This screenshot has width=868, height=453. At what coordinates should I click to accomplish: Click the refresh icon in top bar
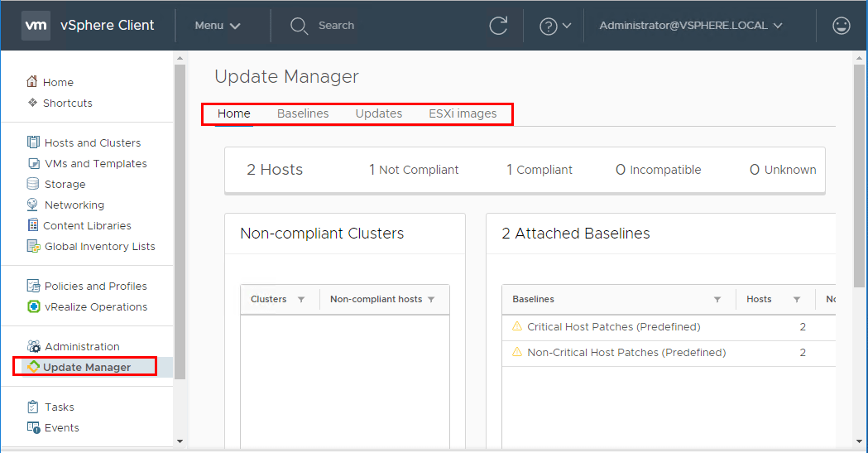(x=498, y=26)
